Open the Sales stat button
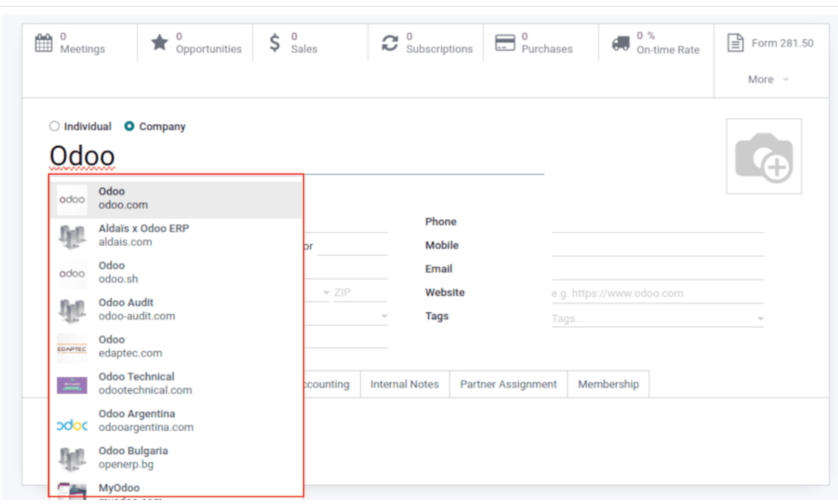This screenshot has height=504, width=838. tap(310, 43)
